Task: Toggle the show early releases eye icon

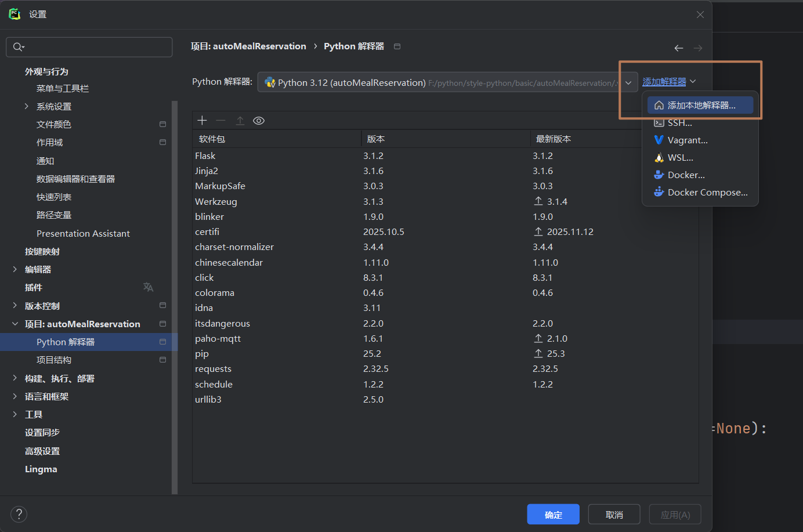Action: pyautogui.click(x=259, y=120)
